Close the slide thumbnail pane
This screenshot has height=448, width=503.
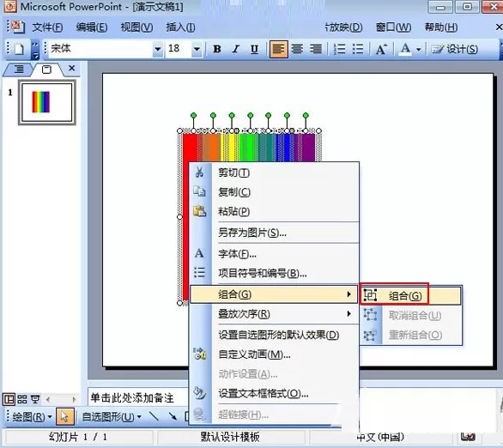[72, 68]
